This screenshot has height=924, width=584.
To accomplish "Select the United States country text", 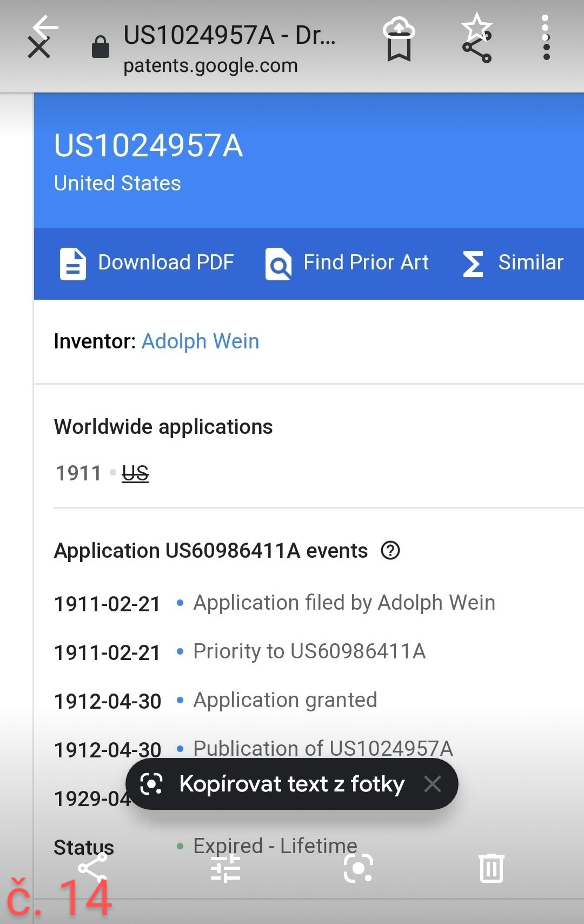I will [117, 183].
